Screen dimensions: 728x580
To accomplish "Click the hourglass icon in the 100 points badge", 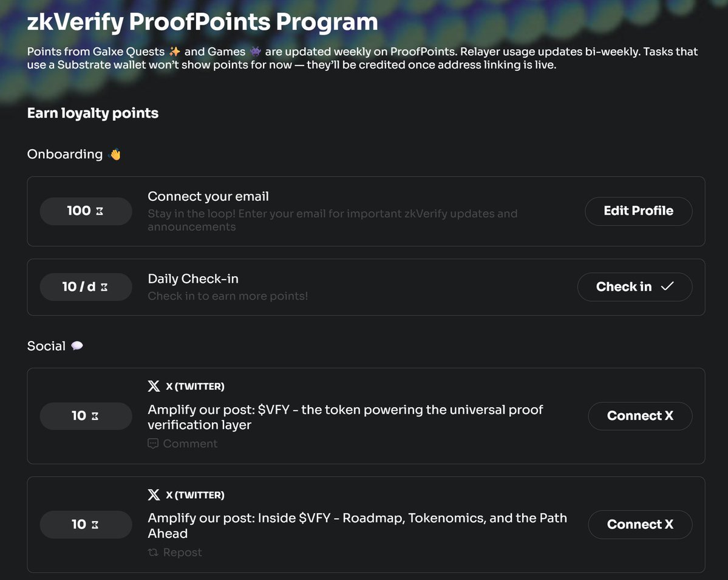I will (x=100, y=211).
